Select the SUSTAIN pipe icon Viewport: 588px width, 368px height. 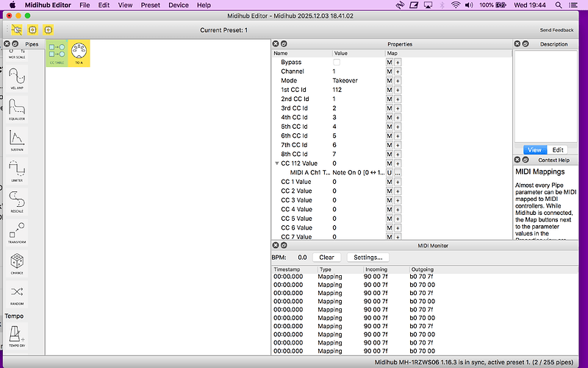pyautogui.click(x=17, y=140)
